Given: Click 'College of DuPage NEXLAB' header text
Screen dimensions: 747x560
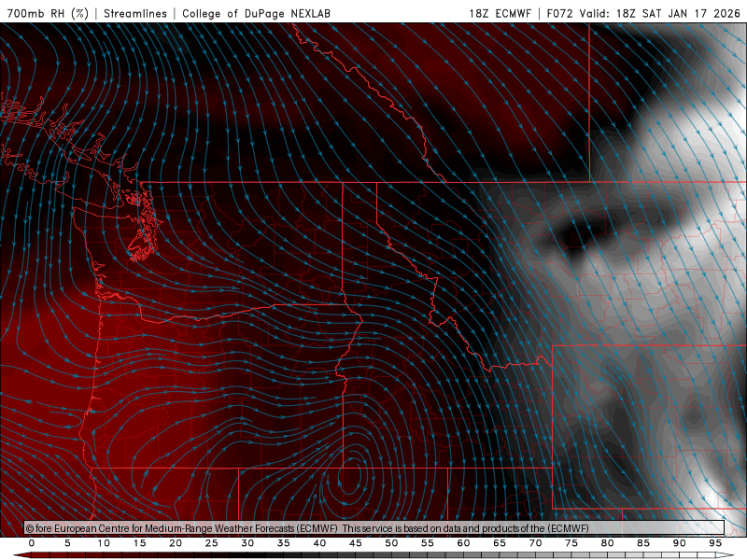Looking at the screenshot, I should point(256,13).
